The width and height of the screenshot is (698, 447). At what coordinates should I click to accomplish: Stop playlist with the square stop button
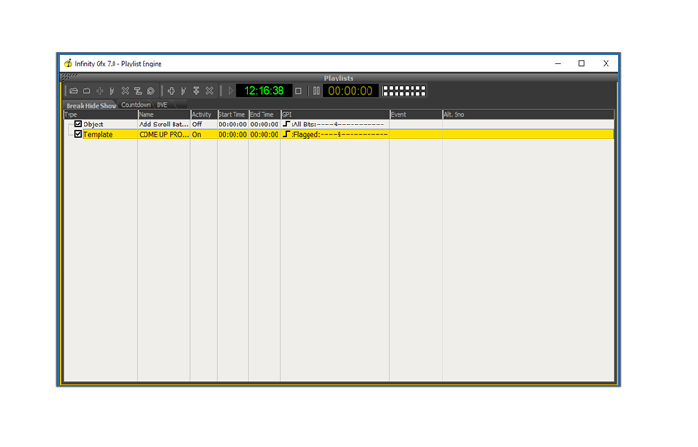(298, 91)
